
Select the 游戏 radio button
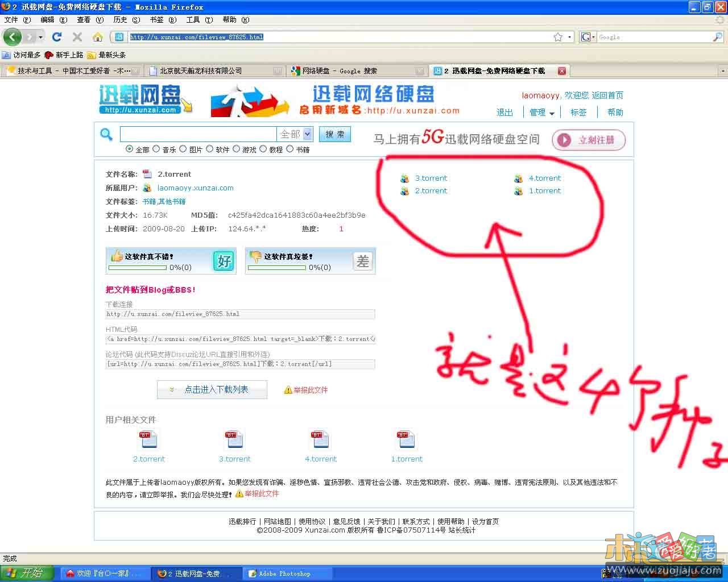coord(237,149)
